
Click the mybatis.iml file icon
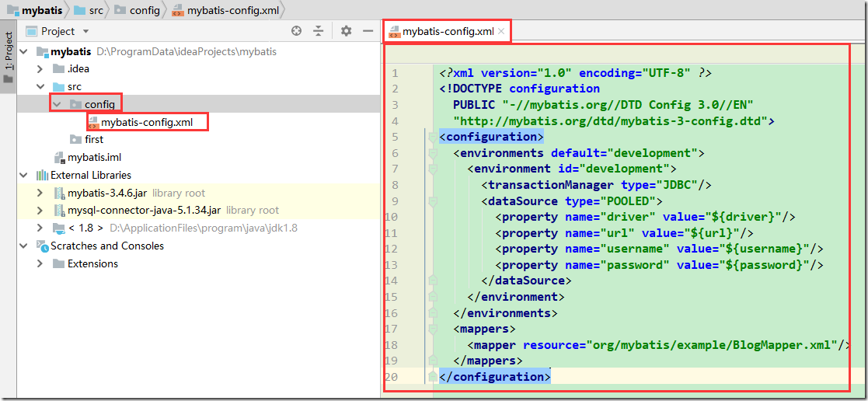click(59, 157)
